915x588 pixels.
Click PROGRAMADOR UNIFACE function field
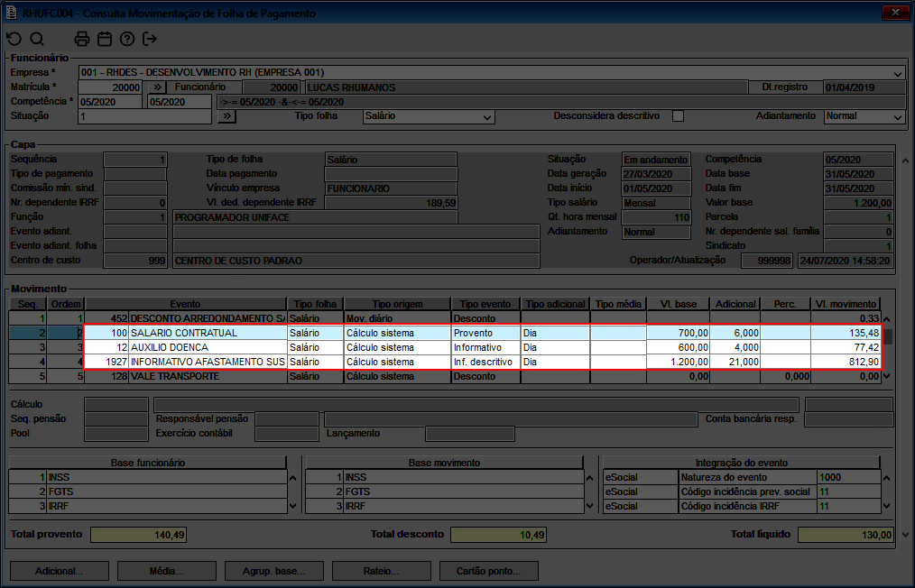(315, 217)
